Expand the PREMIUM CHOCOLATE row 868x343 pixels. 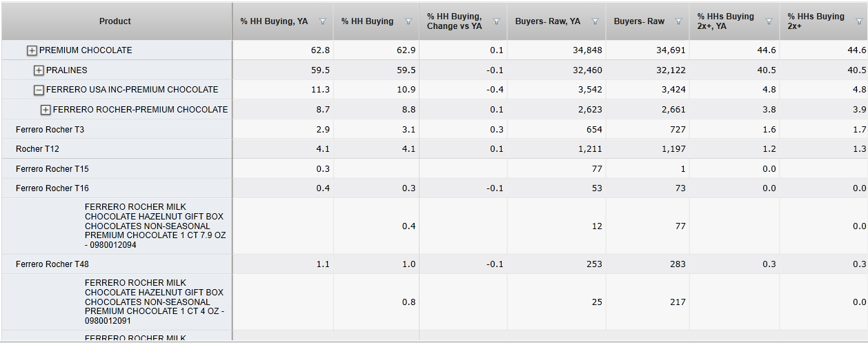click(x=32, y=50)
